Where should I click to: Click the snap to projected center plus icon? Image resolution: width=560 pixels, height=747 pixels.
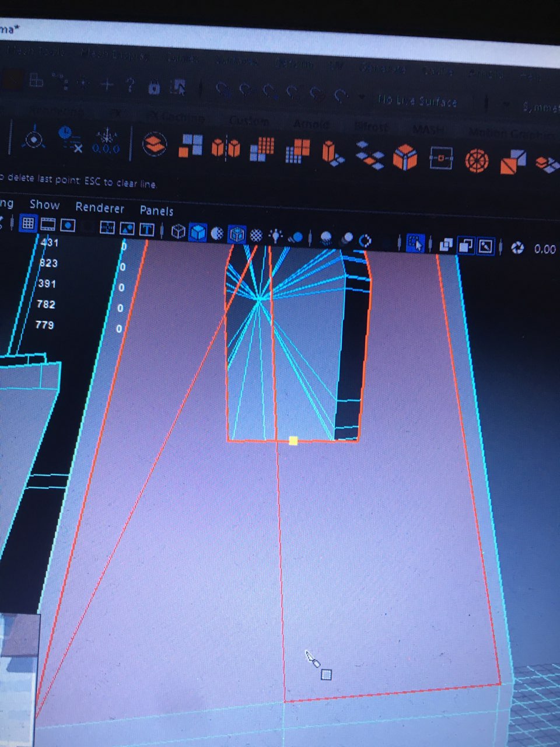tap(107, 85)
